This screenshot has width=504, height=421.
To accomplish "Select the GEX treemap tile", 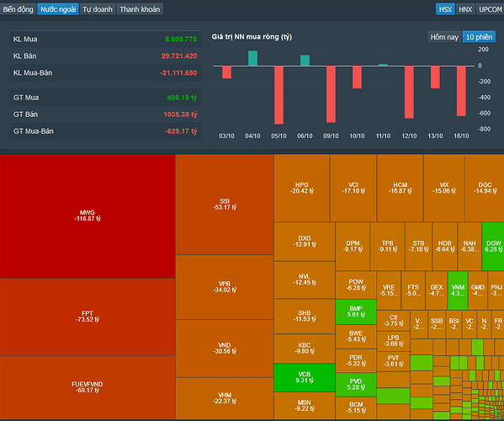I will tap(437, 290).
